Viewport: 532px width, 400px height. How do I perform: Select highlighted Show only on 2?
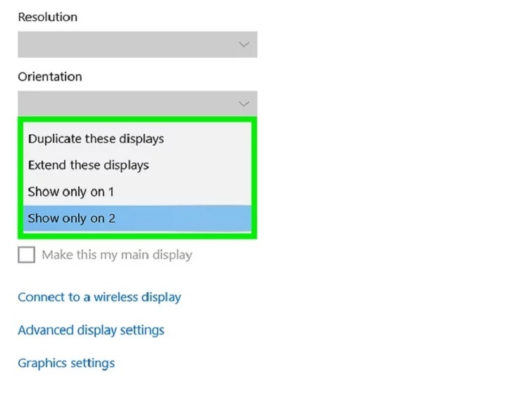[x=71, y=218]
